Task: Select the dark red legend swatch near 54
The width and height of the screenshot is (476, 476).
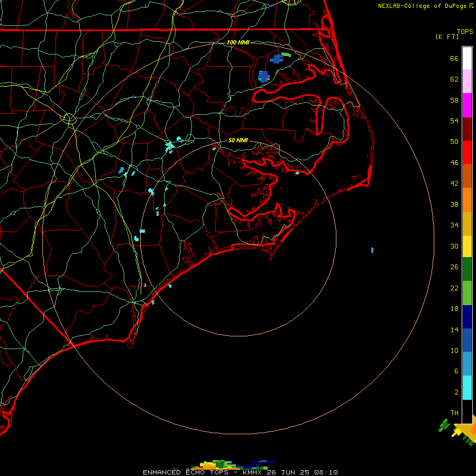Action: coord(467,129)
